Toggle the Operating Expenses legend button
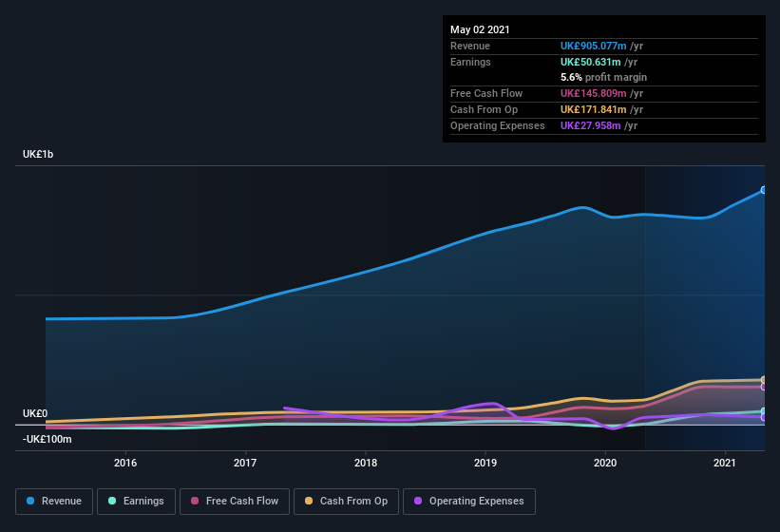This screenshot has height=532, width=780. (x=469, y=502)
